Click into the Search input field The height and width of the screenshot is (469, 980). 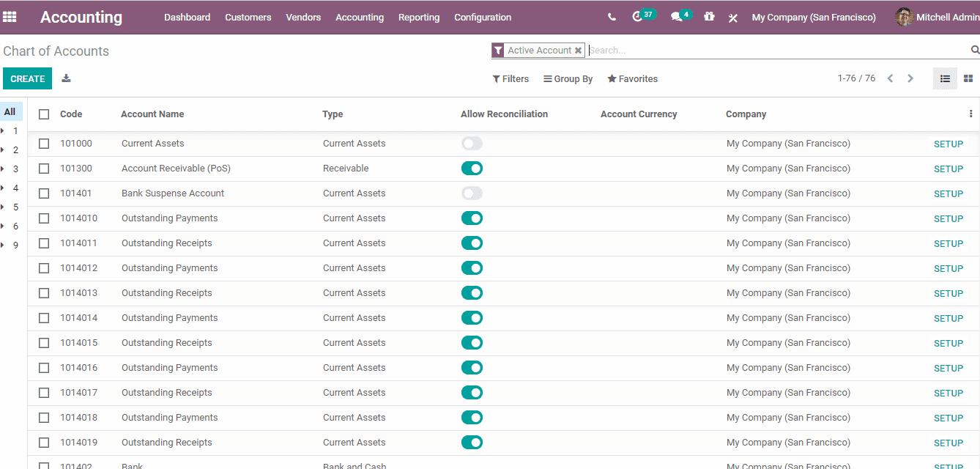click(776, 51)
